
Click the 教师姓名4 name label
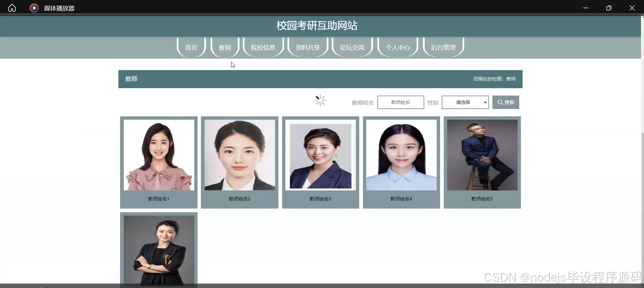tap(401, 199)
